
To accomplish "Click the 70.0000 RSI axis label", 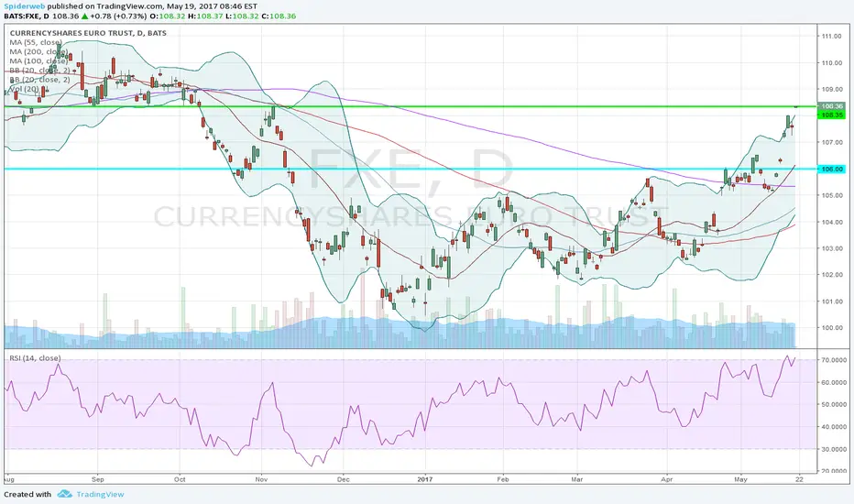I will 834,360.
